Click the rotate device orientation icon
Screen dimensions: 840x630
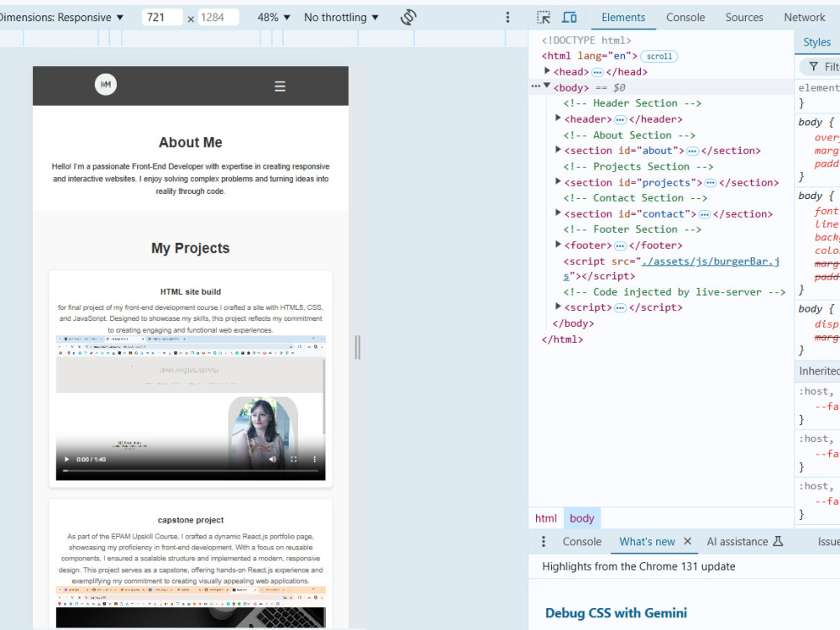point(408,17)
